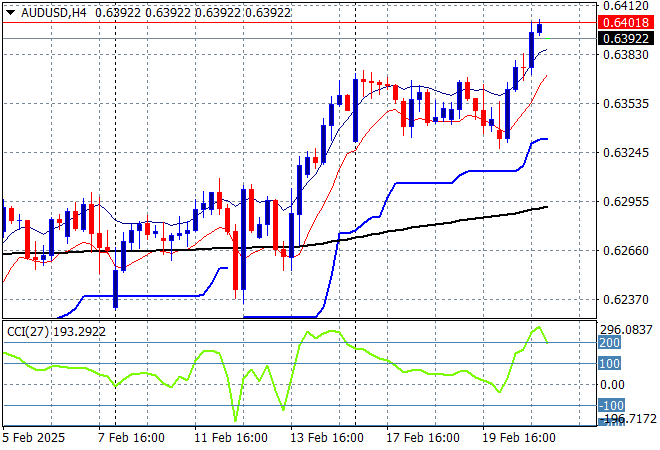Select the black 0.63922 current price label

626,38
